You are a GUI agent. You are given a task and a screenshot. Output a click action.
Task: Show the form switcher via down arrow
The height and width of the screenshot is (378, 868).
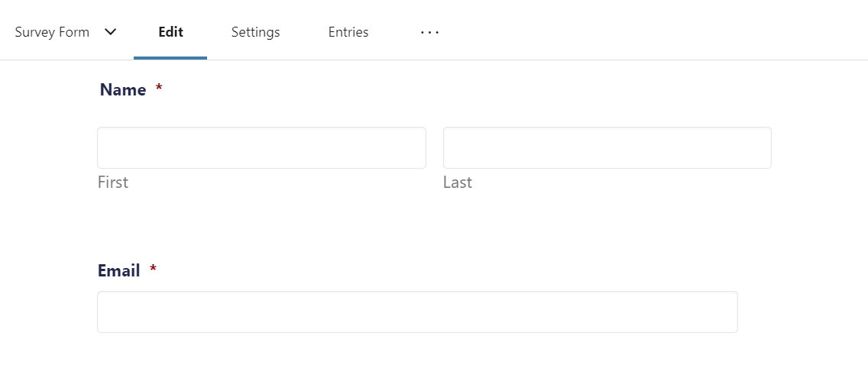(111, 32)
